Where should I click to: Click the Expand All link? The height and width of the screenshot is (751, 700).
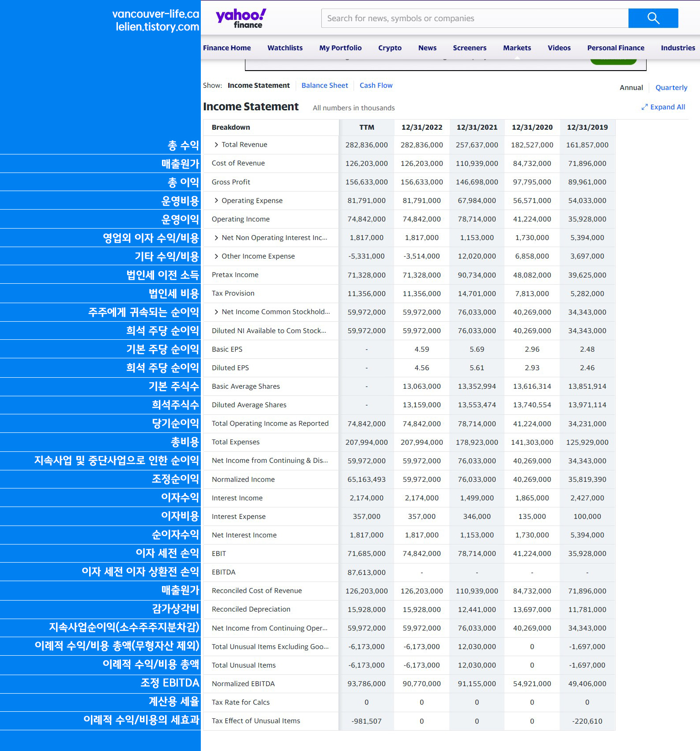[667, 107]
